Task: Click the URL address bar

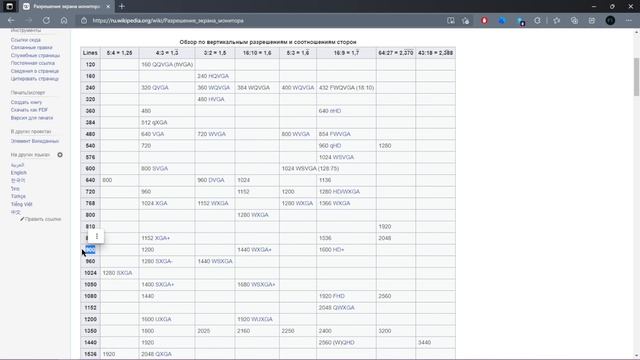Action: coord(261,20)
